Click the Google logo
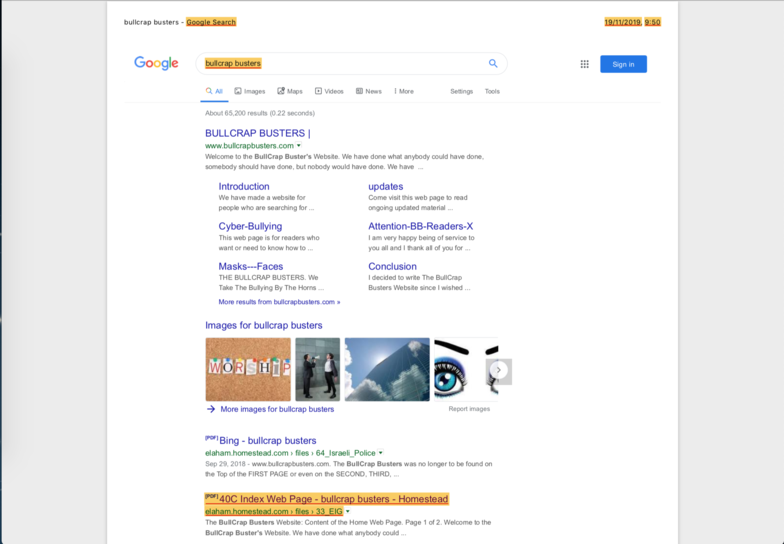 tap(156, 64)
